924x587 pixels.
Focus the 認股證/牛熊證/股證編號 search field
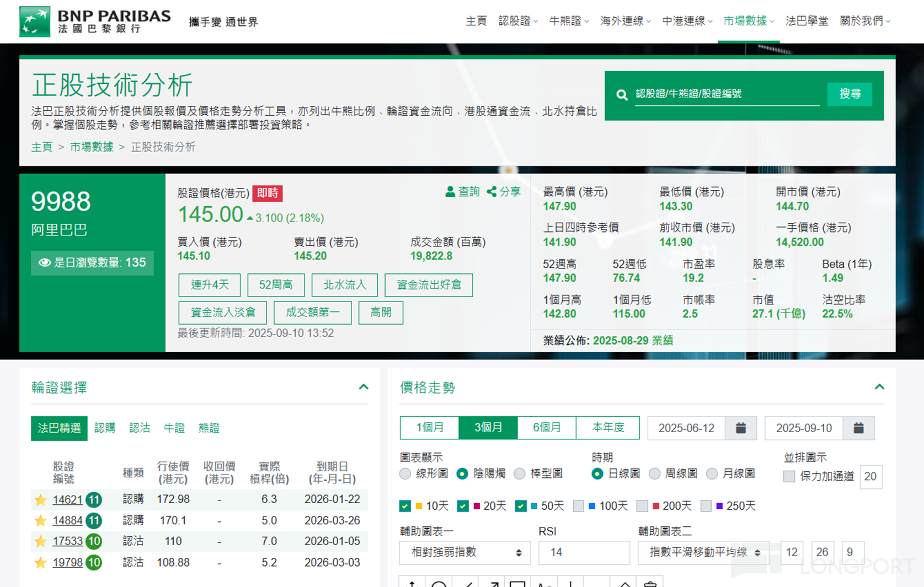click(727, 94)
